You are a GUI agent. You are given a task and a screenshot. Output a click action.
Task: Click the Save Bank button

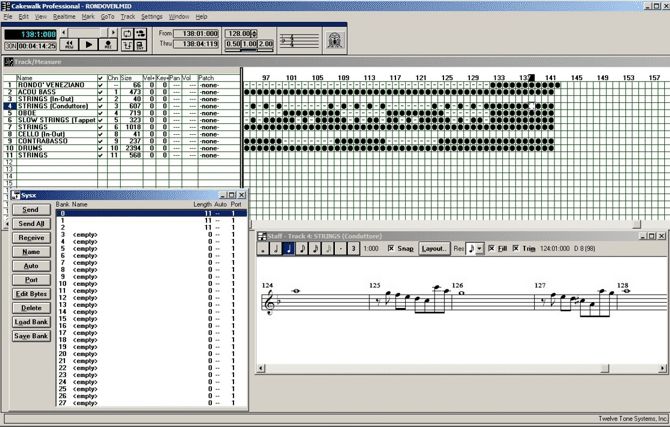click(31, 336)
